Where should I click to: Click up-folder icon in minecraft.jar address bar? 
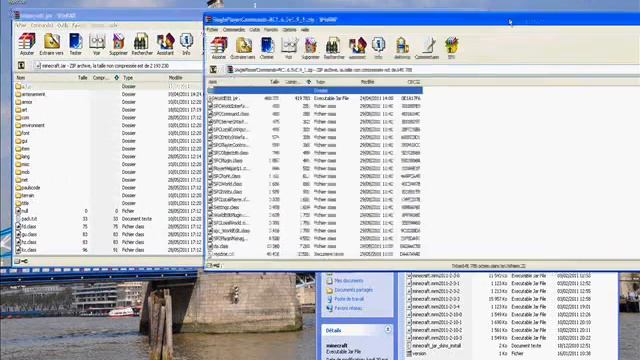[x=21, y=65]
